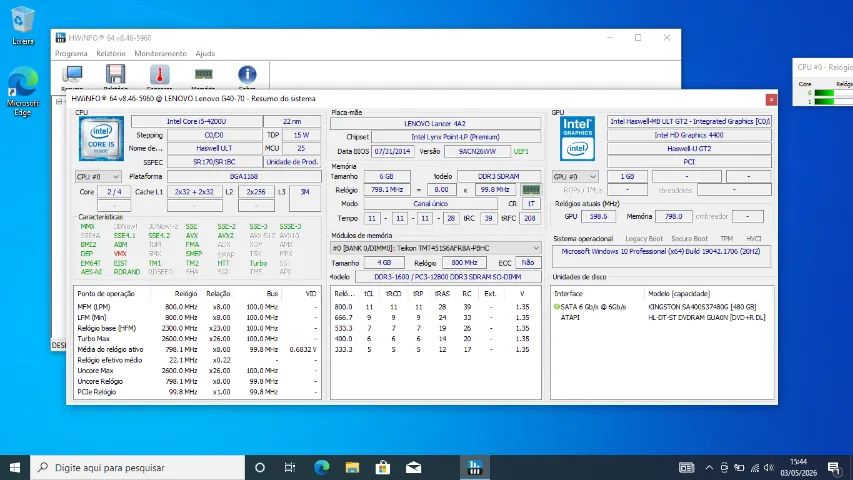Click the Canal único memory mode field
The width and height of the screenshot is (853, 480).
coord(430,204)
